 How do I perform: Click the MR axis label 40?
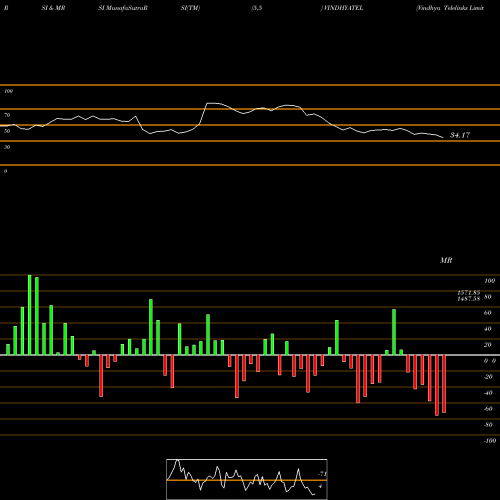tap(488, 329)
